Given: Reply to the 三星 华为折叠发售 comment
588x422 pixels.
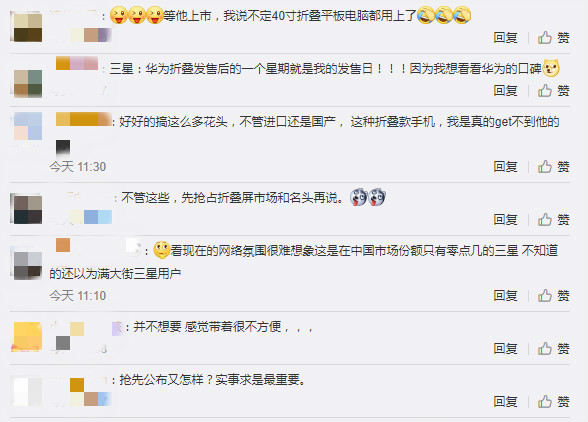Looking at the screenshot, I should point(505,90).
